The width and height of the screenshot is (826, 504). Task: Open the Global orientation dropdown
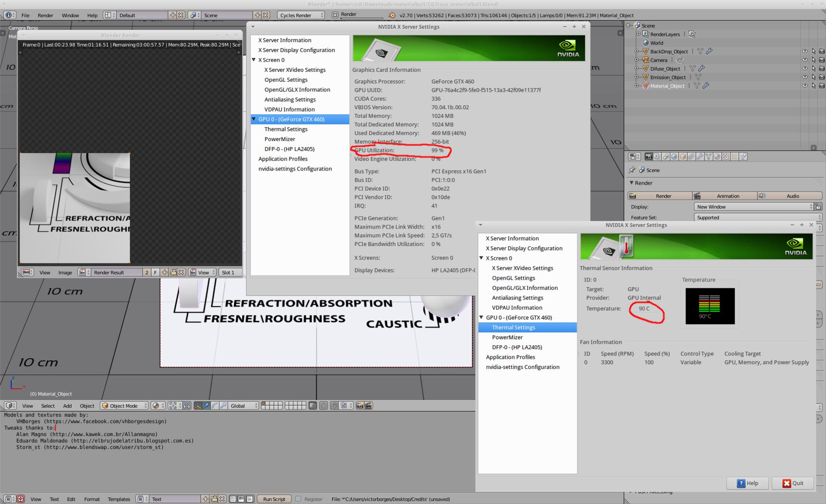[243, 405]
